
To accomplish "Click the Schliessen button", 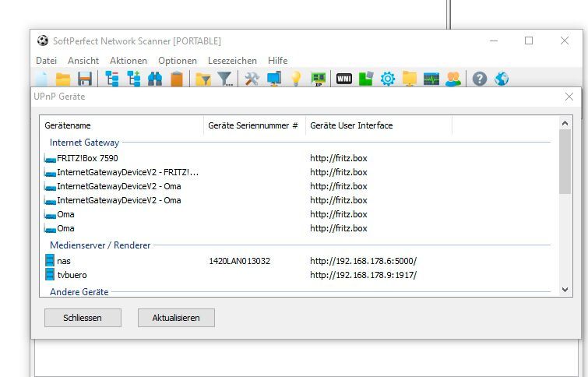I will tap(83, 318).
